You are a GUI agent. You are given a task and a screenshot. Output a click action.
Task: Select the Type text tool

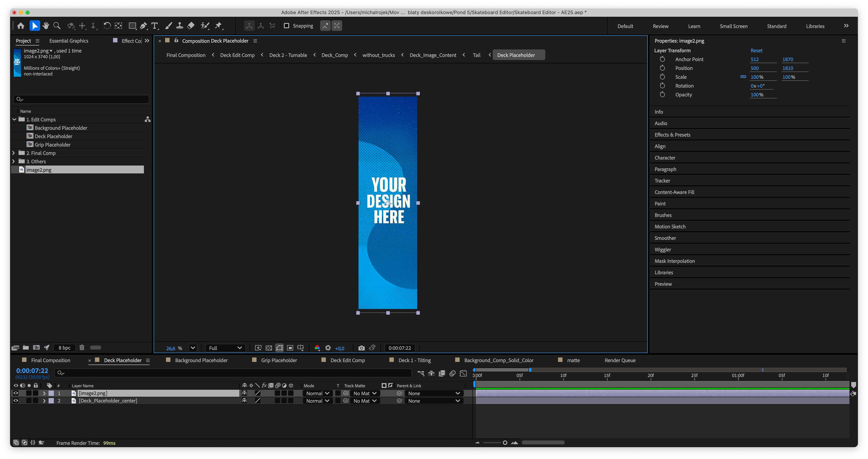pyautogui.click(x=155, y=26)
